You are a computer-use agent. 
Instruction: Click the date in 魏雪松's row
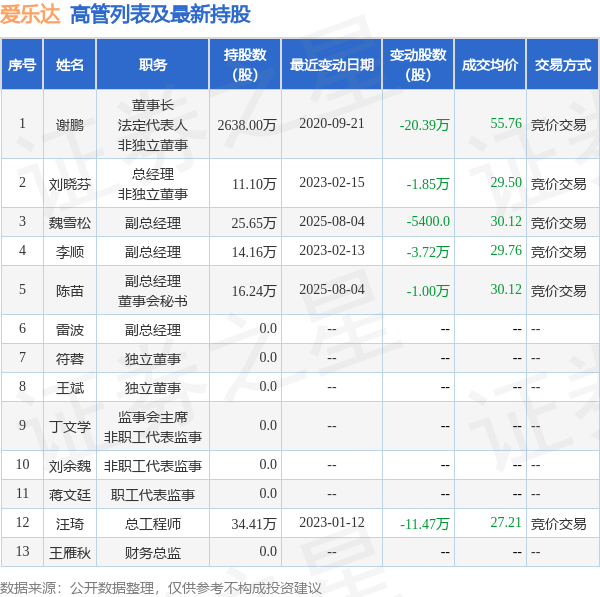(x=332, y=221)
